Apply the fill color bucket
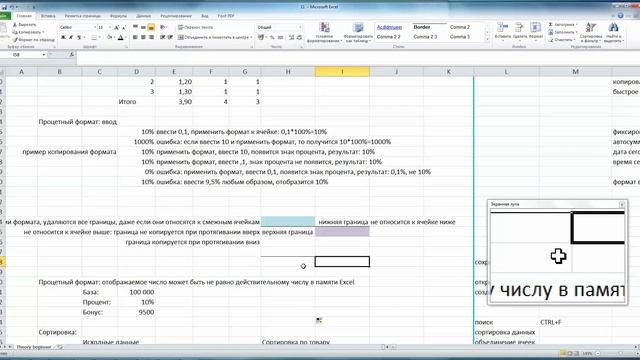 point(109,38)
